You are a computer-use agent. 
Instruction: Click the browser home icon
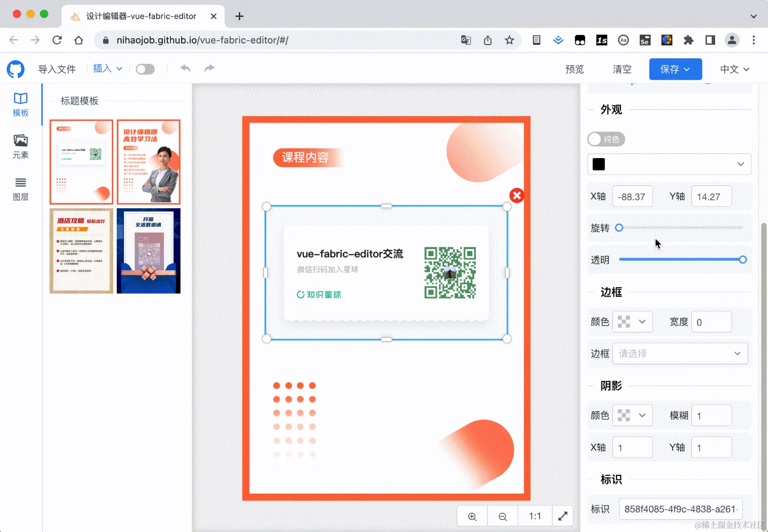pos(79,40)
